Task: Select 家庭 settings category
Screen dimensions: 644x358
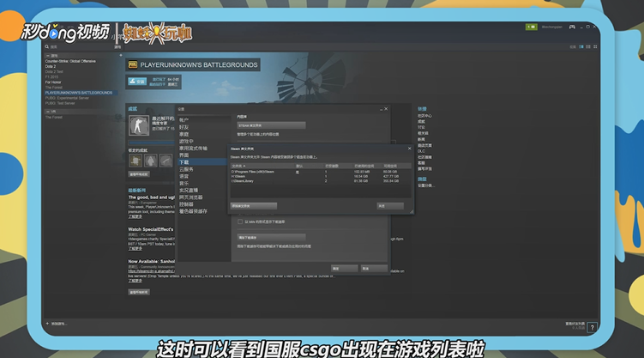Action: click(184, 135)
